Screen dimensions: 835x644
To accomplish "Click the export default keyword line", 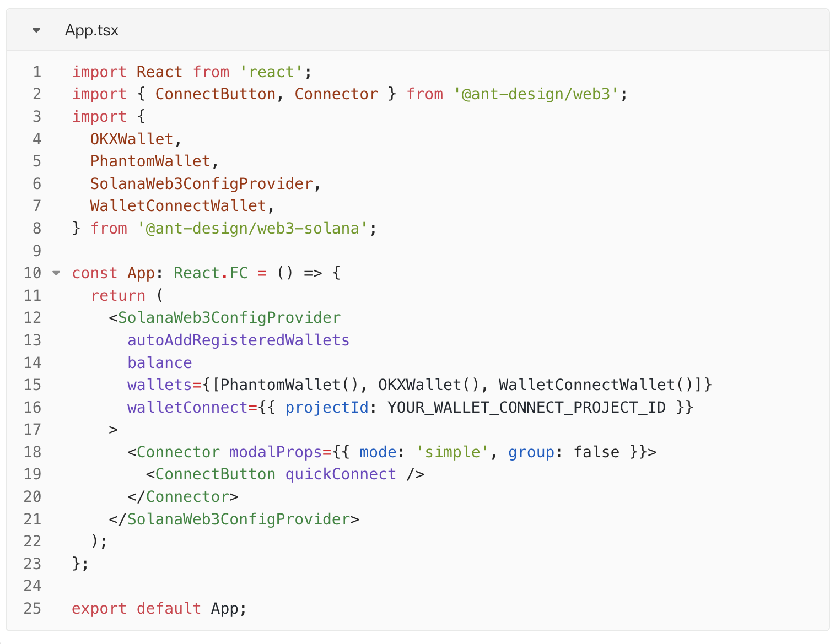I will [x=136, y=609].
